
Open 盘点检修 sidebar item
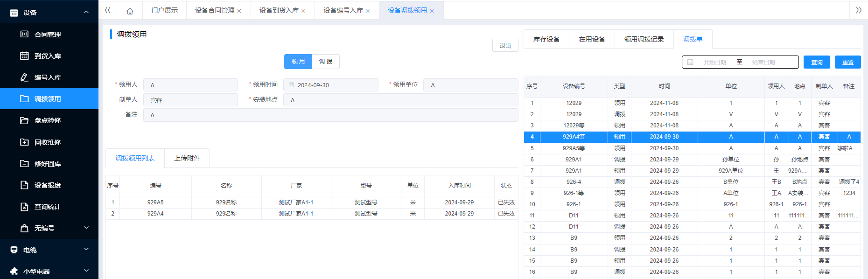[48, 120]
